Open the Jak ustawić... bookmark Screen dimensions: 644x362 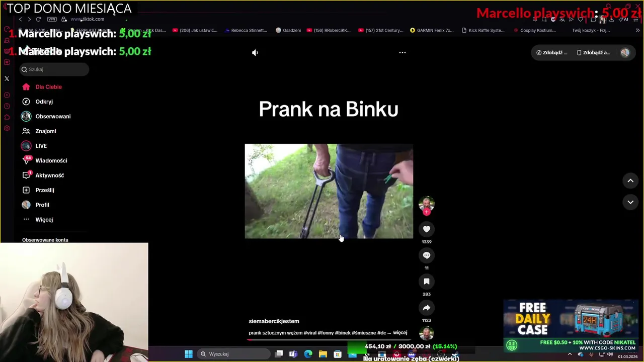(195, 30)
